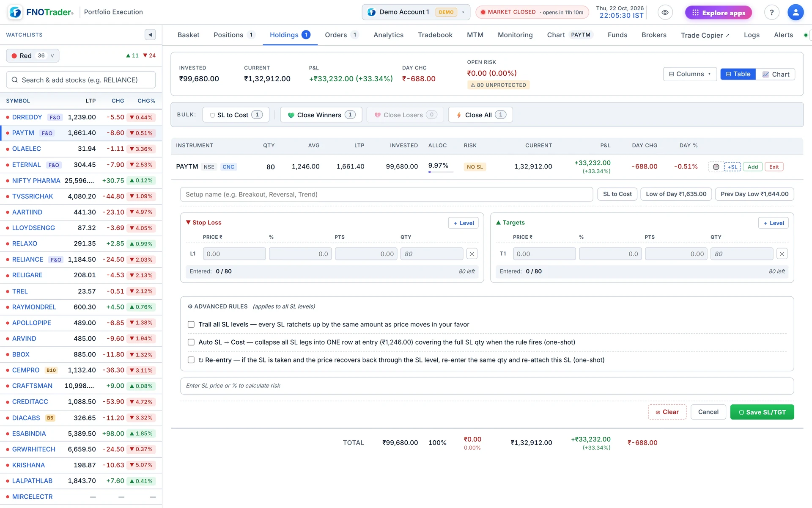The image size is (812, 508).
Task: Select Low of Day ₹1,635.00 preset
Action: [x=676, y=194]
